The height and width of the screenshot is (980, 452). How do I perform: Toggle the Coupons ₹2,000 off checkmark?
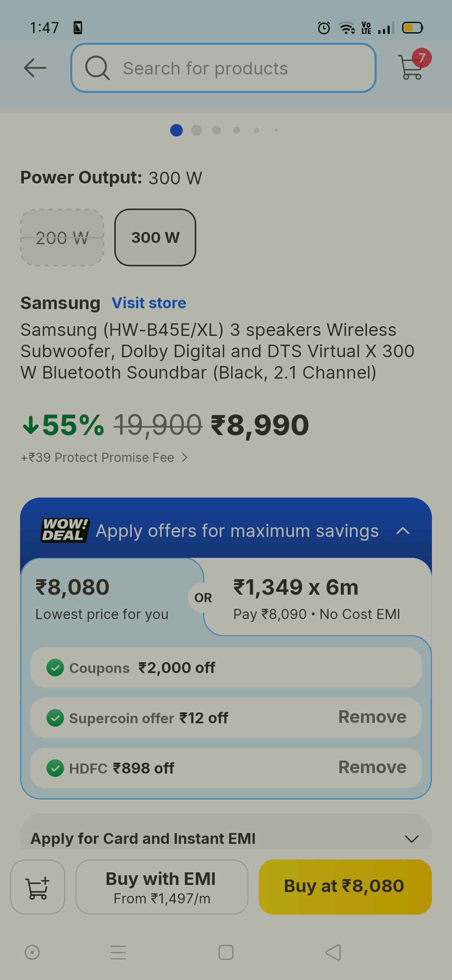click(56, 667)
